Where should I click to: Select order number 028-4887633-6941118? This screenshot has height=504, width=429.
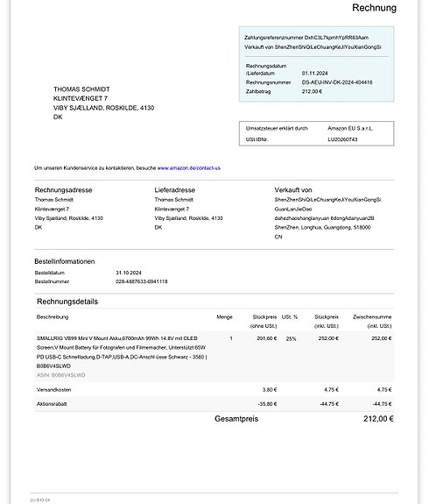pyautogui.click(x=141, y=281)
